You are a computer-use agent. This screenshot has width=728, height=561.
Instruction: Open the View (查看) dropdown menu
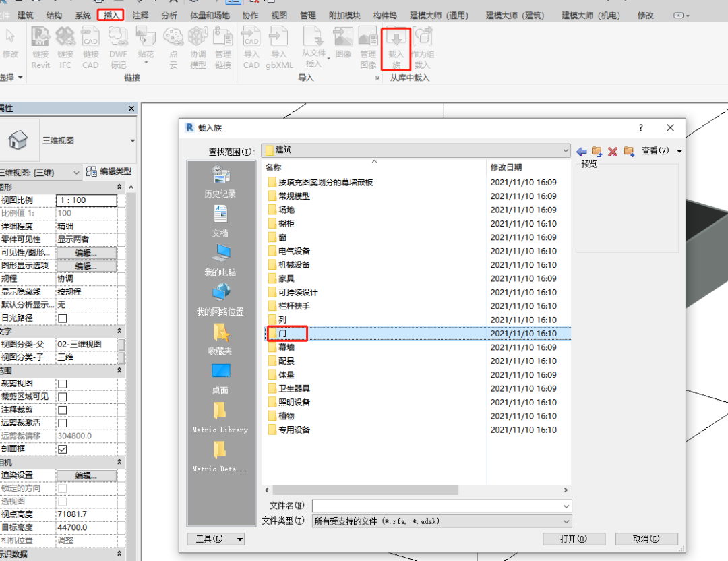pos(662,151)
